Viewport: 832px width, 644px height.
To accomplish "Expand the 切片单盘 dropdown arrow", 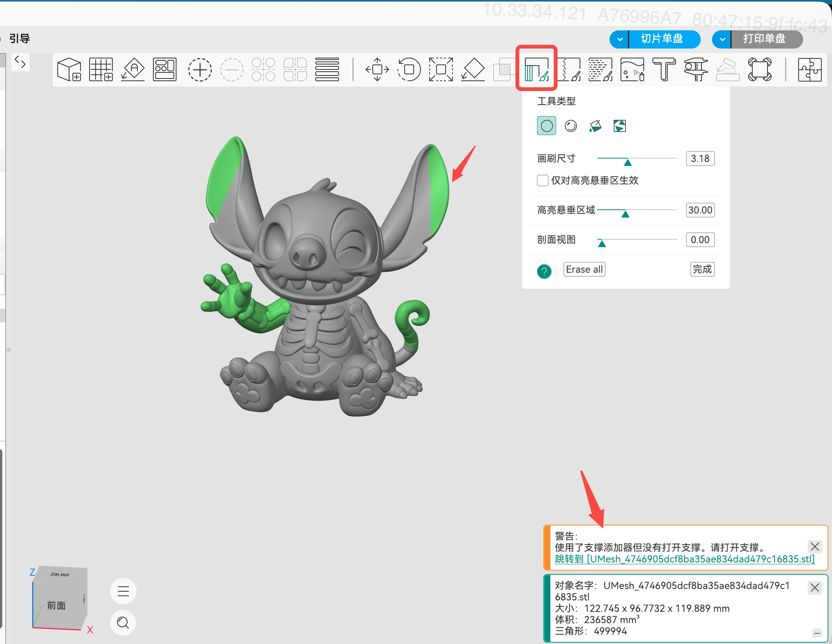I will pyautogui.click(x=620, y=39).
